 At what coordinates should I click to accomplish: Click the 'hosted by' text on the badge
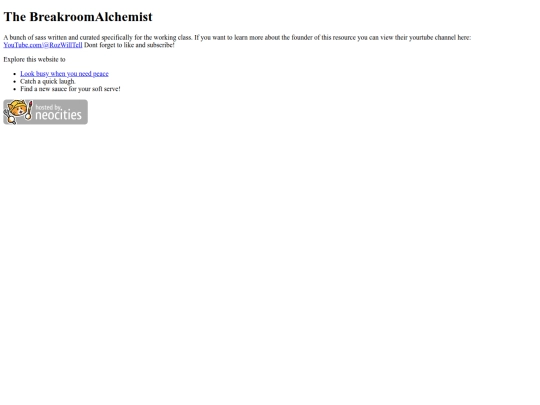(x=48, y=107)
